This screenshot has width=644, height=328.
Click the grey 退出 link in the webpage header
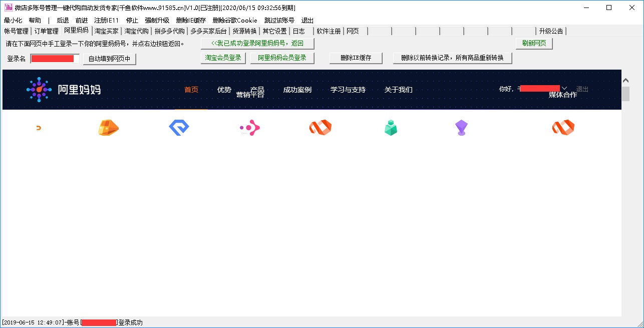click(x=582, y=89)
